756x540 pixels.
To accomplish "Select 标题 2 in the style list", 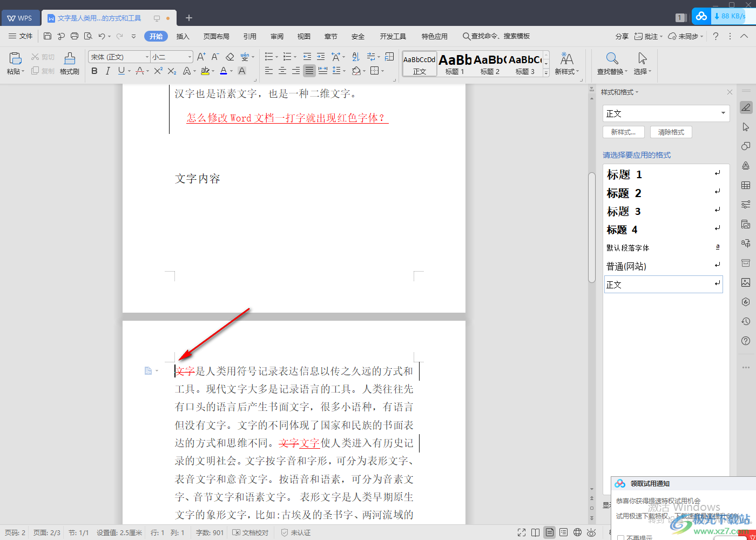I will [664, 193].
